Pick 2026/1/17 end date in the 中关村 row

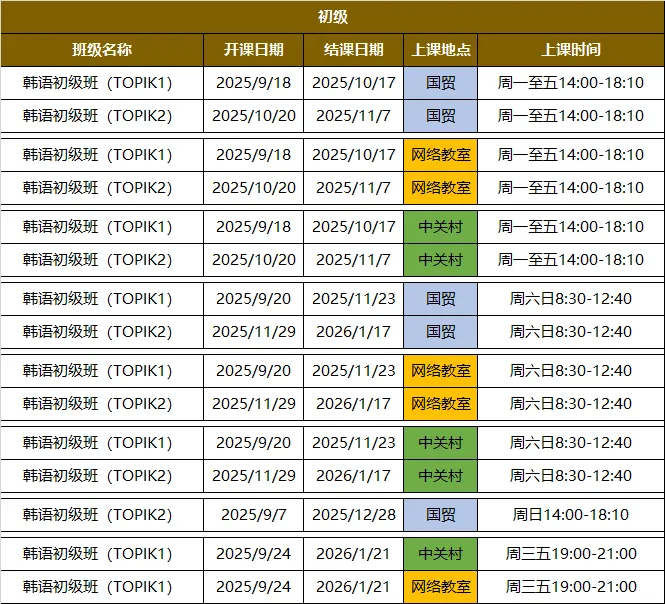click(x=354, y=476)
